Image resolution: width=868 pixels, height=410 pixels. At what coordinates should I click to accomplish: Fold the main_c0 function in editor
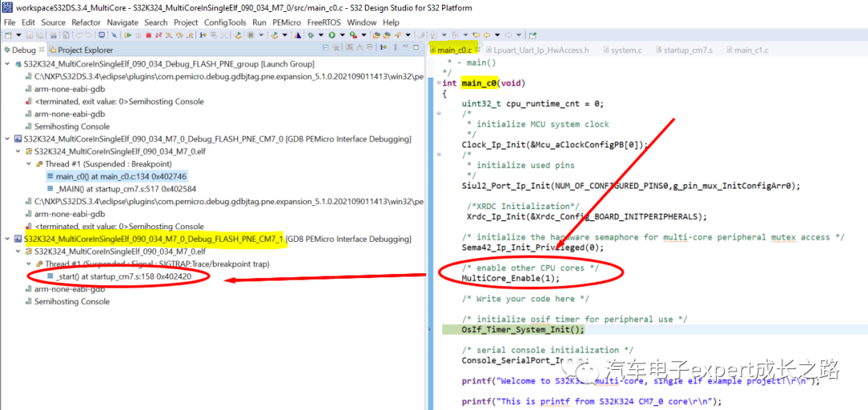point(439,83)
